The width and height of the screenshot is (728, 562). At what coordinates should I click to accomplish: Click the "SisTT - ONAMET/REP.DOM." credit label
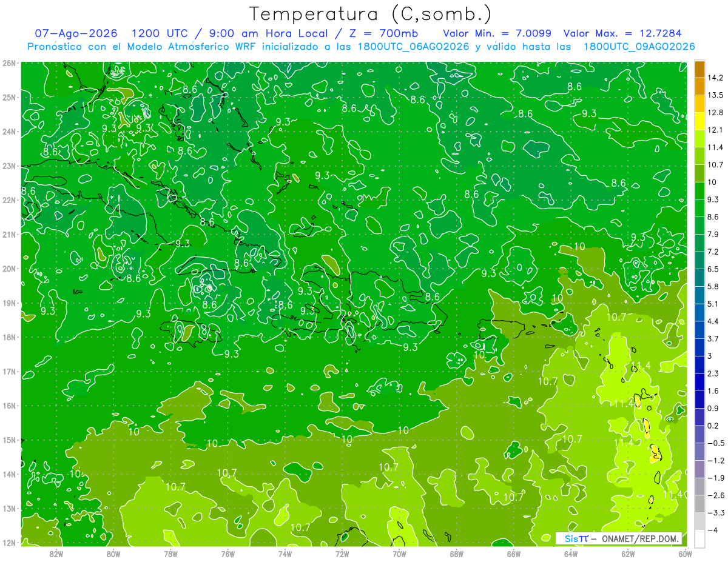click(619, 538)
